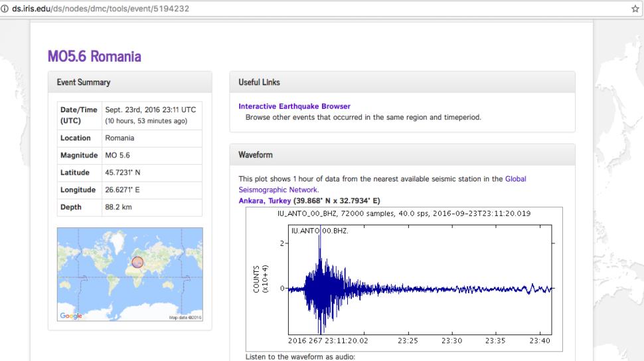Image resolution: width=644 pixels, height=361 pixels.
Task: Click the Sept. 23rd, 2016 date cell
Action: [150, 110]
